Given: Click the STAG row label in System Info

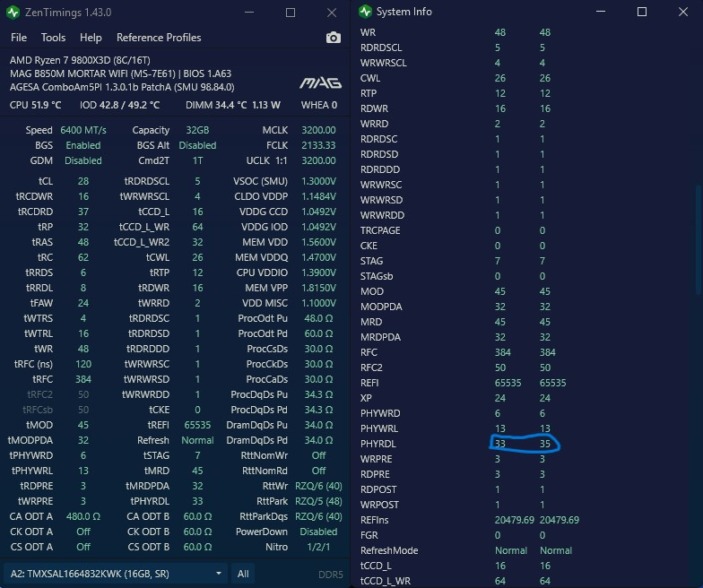Looking at the screenshot, I should click(371, 261).
